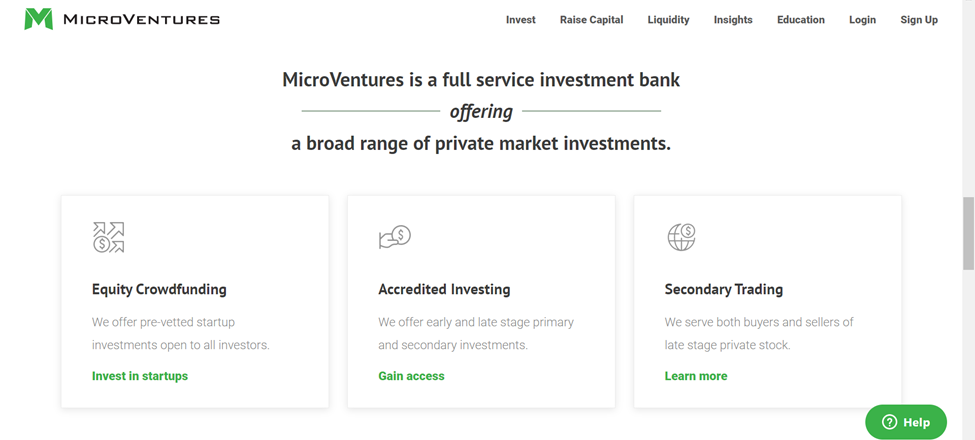Open the Invest menu item

(520, 20)
